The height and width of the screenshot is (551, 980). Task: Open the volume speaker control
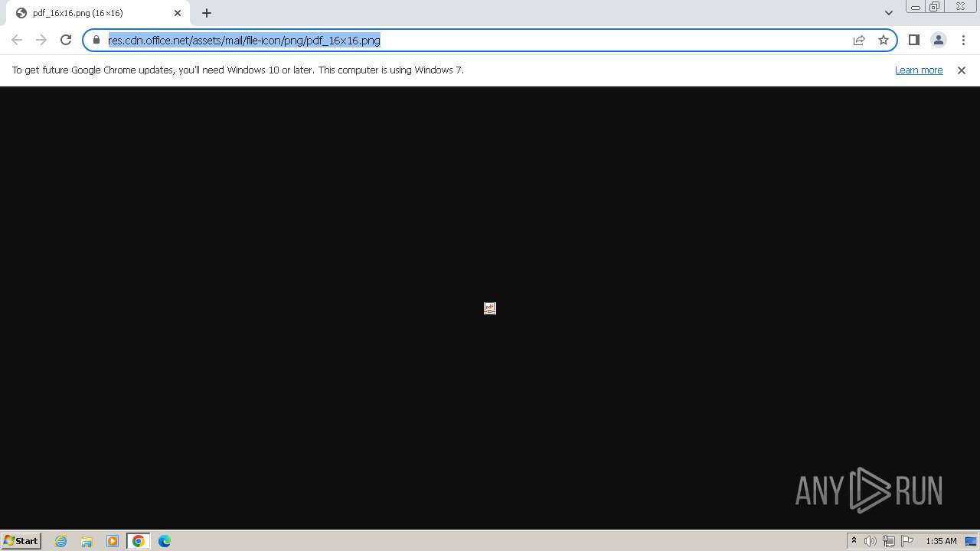[x=871, y=541]
